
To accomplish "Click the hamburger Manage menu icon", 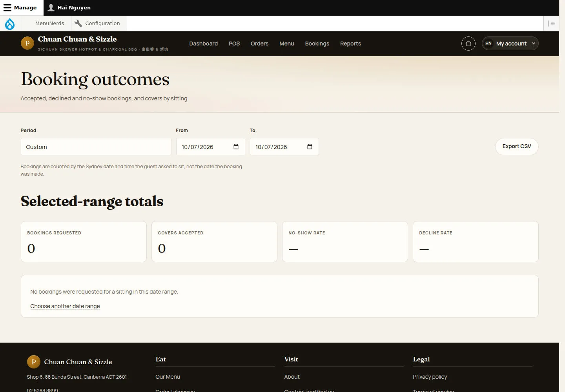I will tap(7, 7).
